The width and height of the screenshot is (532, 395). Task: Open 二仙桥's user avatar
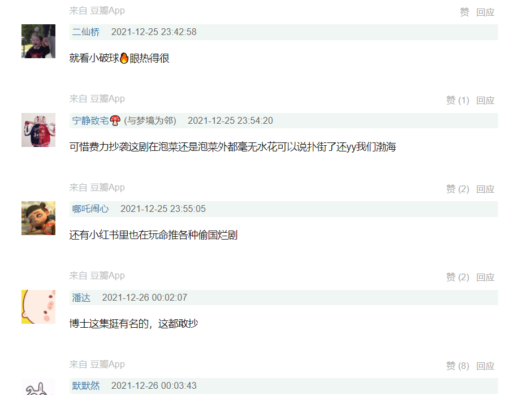(x=38, y=41)
